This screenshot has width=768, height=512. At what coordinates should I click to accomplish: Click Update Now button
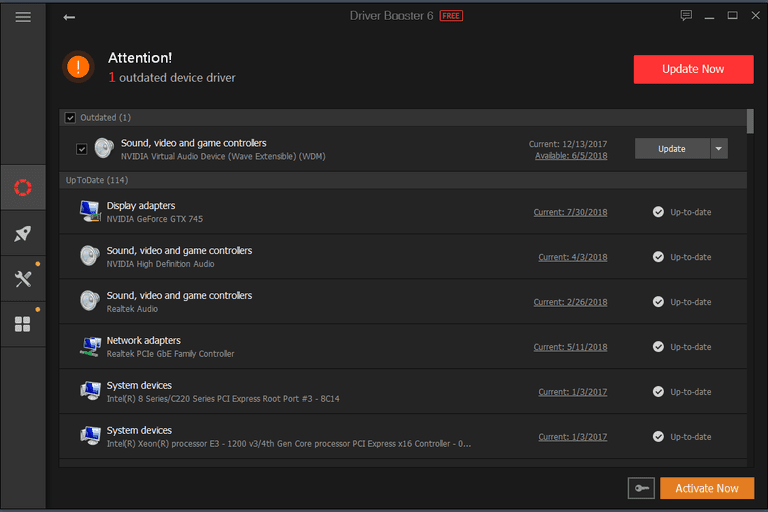coord(694,69)
